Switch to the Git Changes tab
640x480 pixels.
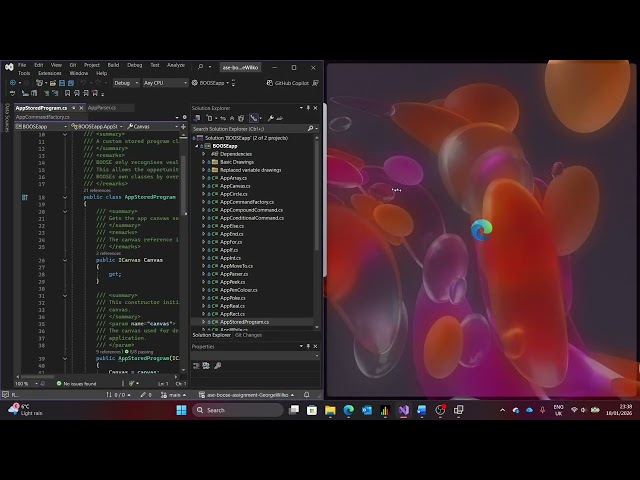coord(248,335)
